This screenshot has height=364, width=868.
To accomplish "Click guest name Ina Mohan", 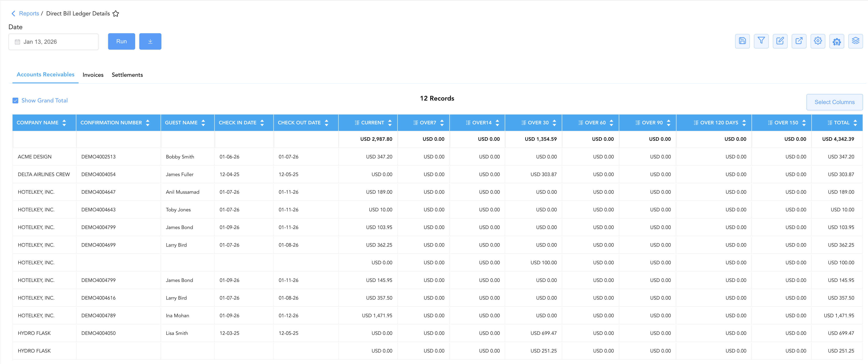I will coord(178,315).
